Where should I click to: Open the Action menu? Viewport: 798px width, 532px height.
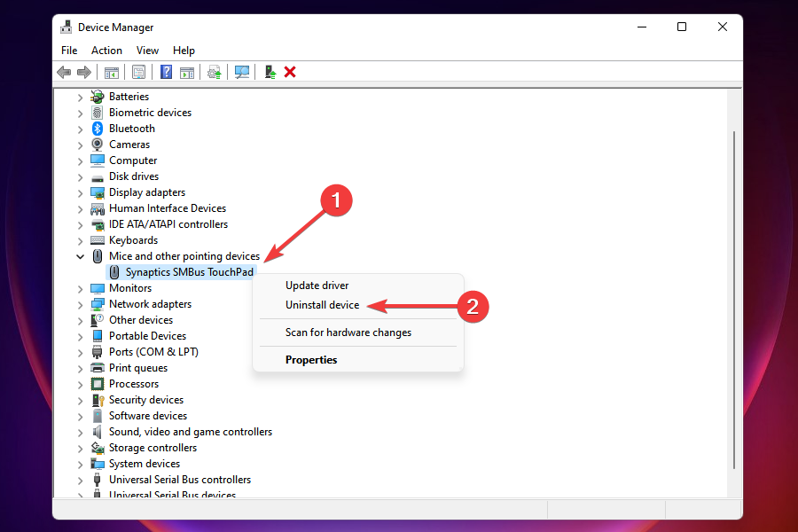pyautogui.click(x=106, y=51)
